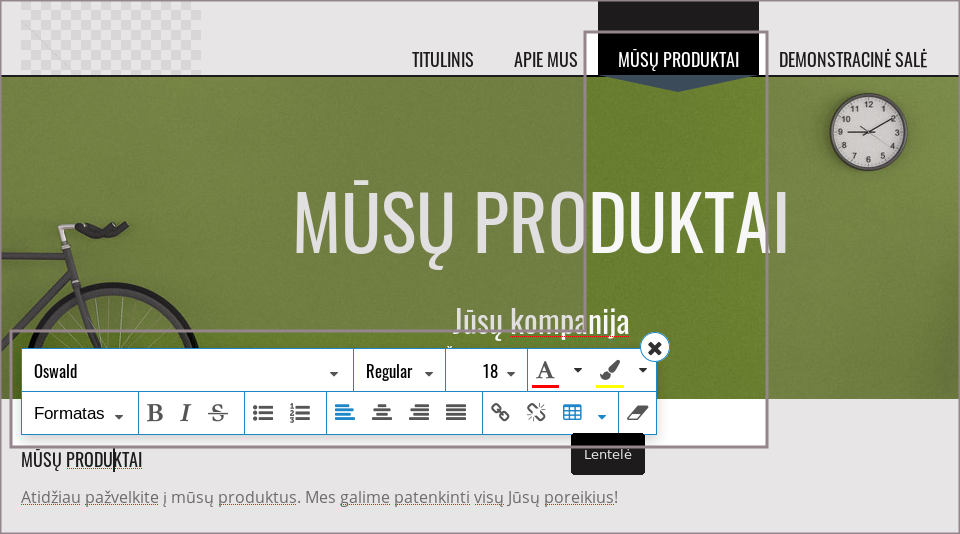
Task: Align text to the left
Action: click(x=345, y=413)
